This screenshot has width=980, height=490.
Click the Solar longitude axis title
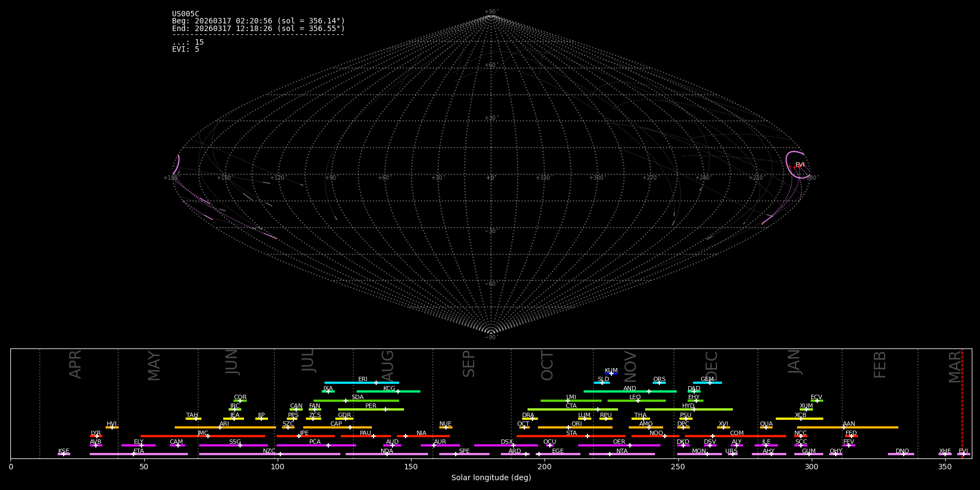click(491, 478)
